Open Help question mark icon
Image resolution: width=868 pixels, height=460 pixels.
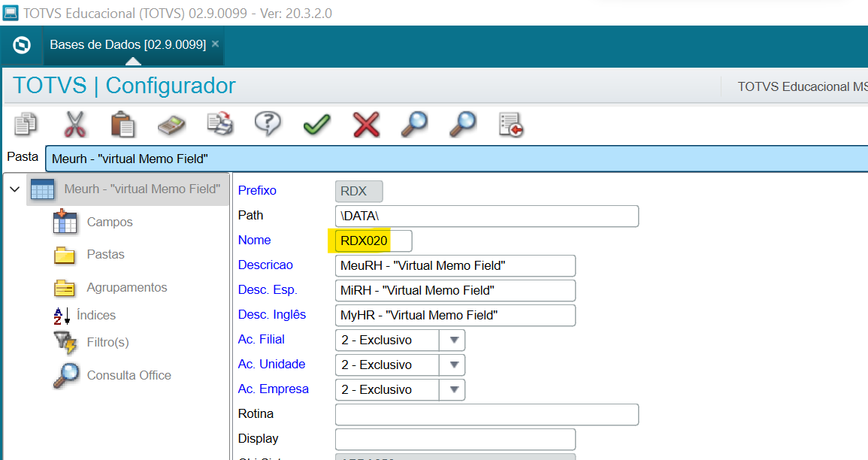click(268, 123)
